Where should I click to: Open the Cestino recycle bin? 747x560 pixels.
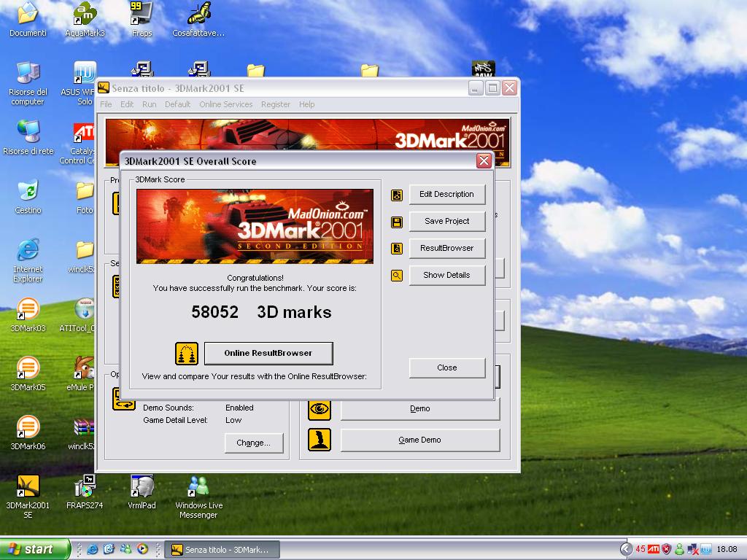(x=28, y=197)
